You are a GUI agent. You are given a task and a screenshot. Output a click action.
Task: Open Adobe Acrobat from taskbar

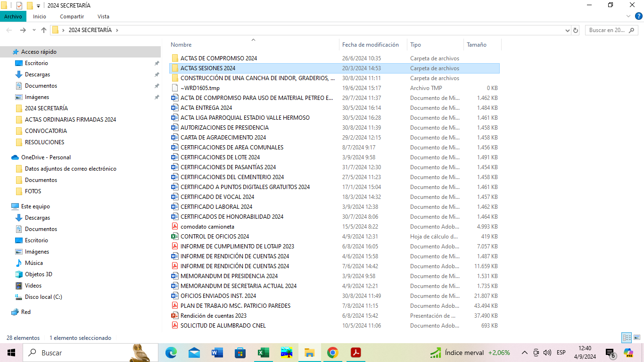point(355,353)
